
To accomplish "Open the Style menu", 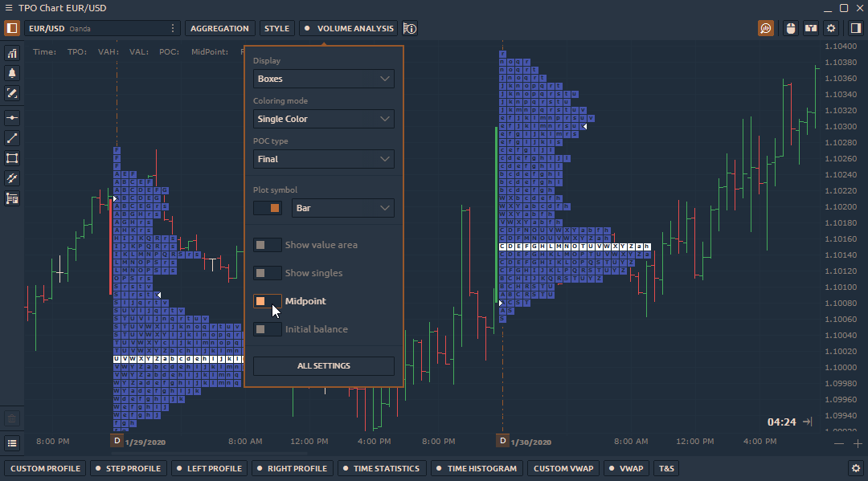I will pos(276,28).
